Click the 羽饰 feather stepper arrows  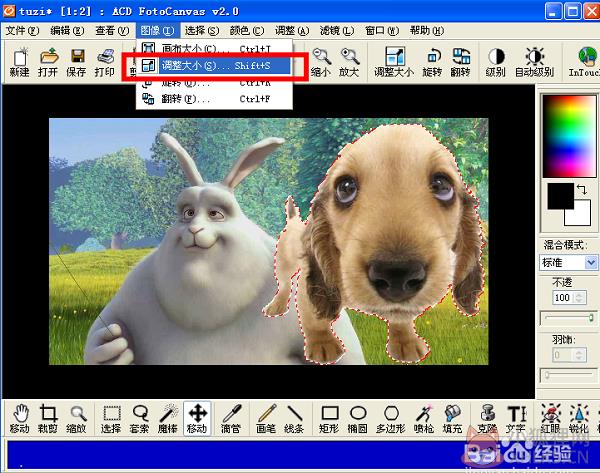(579, 355)
